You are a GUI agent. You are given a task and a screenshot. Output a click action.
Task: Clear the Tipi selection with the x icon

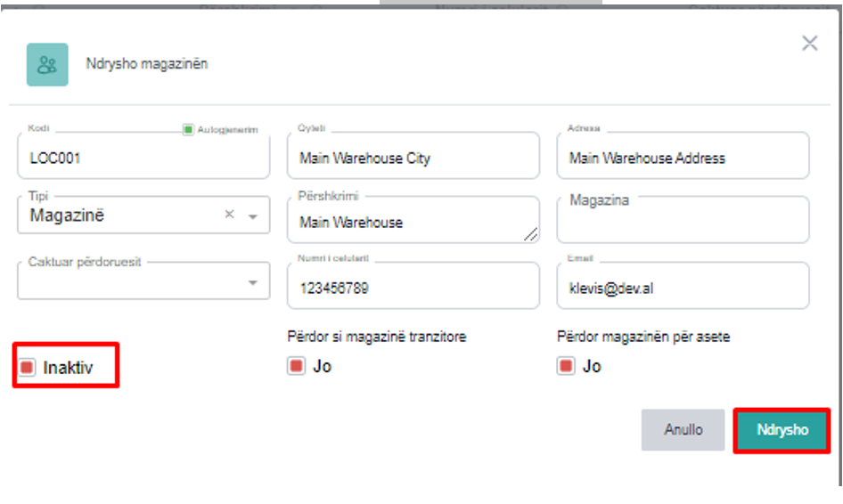229,215
